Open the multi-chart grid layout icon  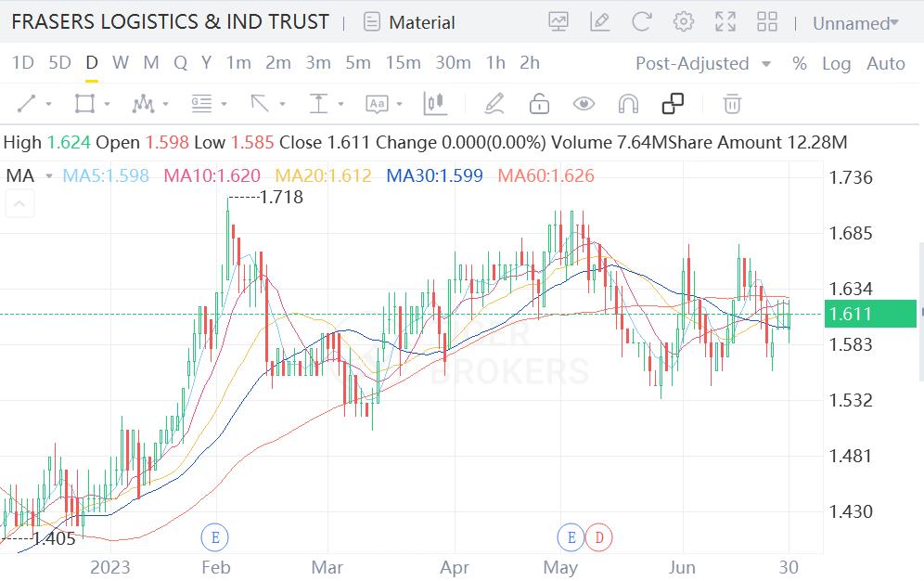click(767, 22)
